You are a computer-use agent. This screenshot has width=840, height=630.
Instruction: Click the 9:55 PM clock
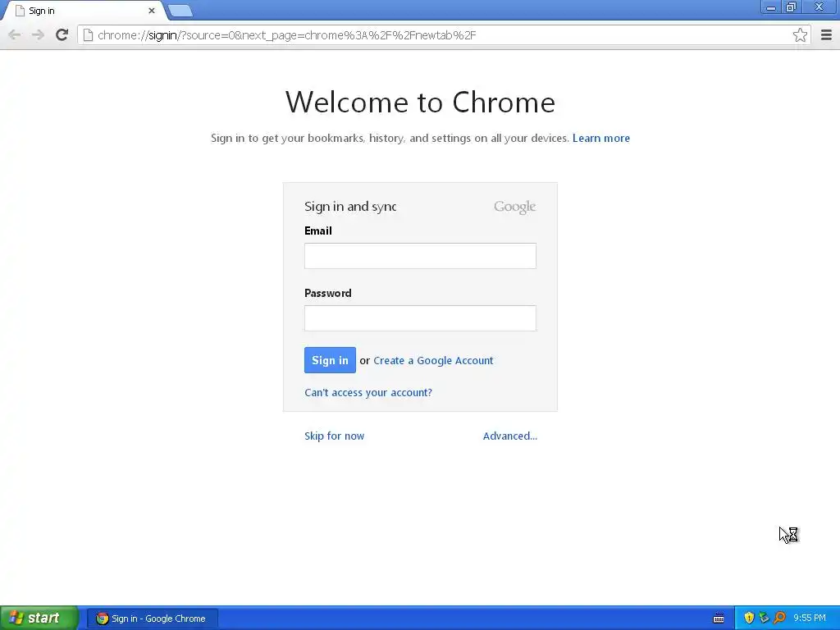810,619
